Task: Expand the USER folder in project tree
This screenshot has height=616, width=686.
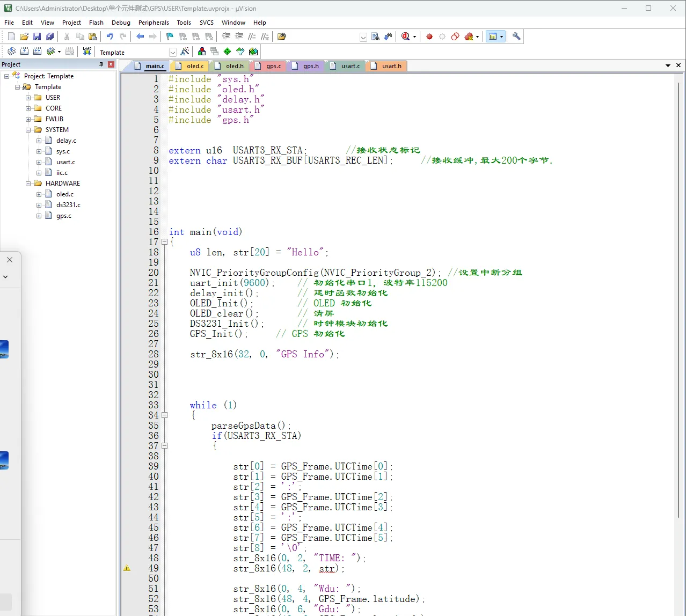Action: (28, 98)
